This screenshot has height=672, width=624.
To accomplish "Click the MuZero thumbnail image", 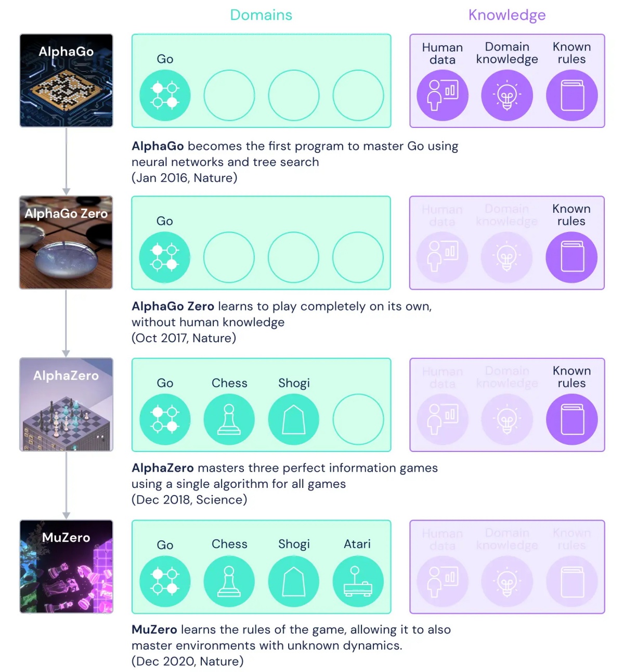I will point(66,566).
